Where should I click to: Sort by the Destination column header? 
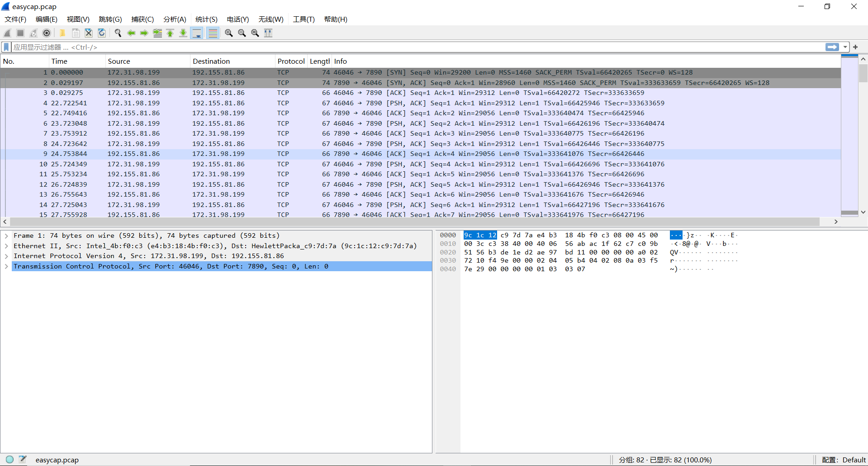[232, 61]
